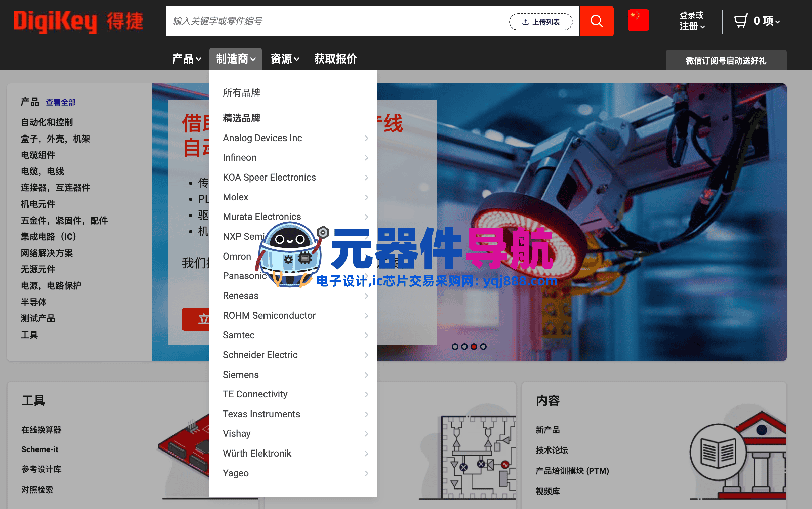Open the shopping cart icon
Viewport: 812px width, 509px height.
[x=741, y=21]
